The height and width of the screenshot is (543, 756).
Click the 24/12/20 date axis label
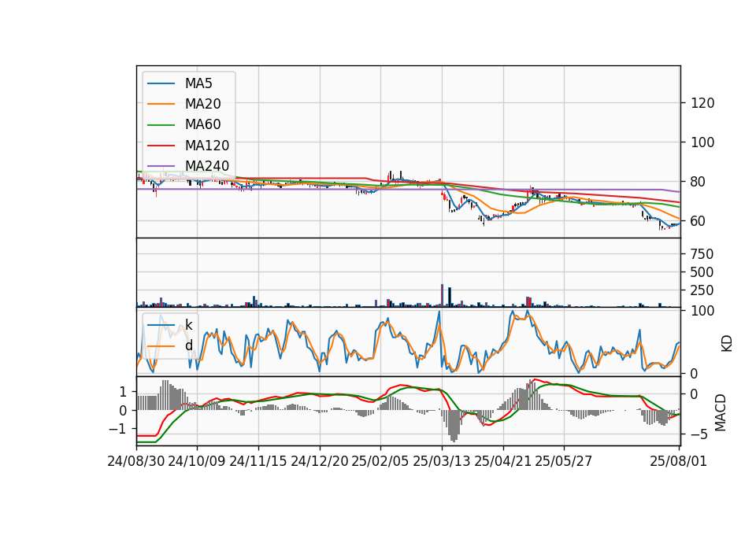(319, 461)
